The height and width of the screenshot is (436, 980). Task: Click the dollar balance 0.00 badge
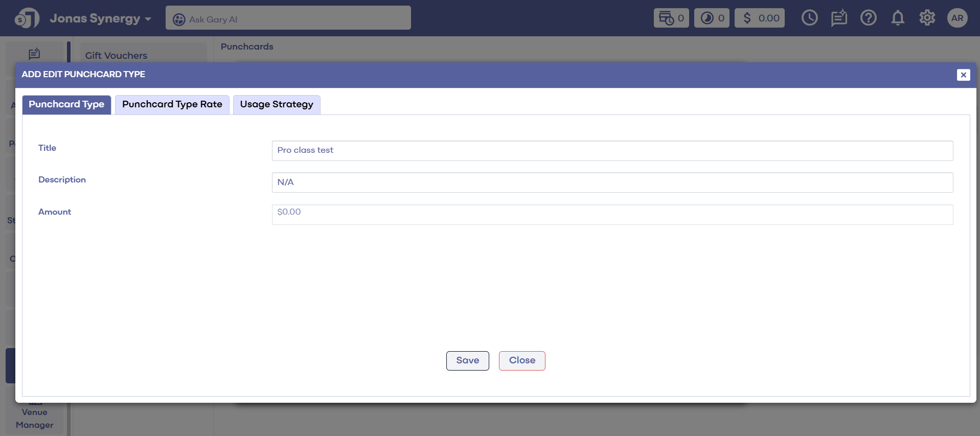coord(760,18)
